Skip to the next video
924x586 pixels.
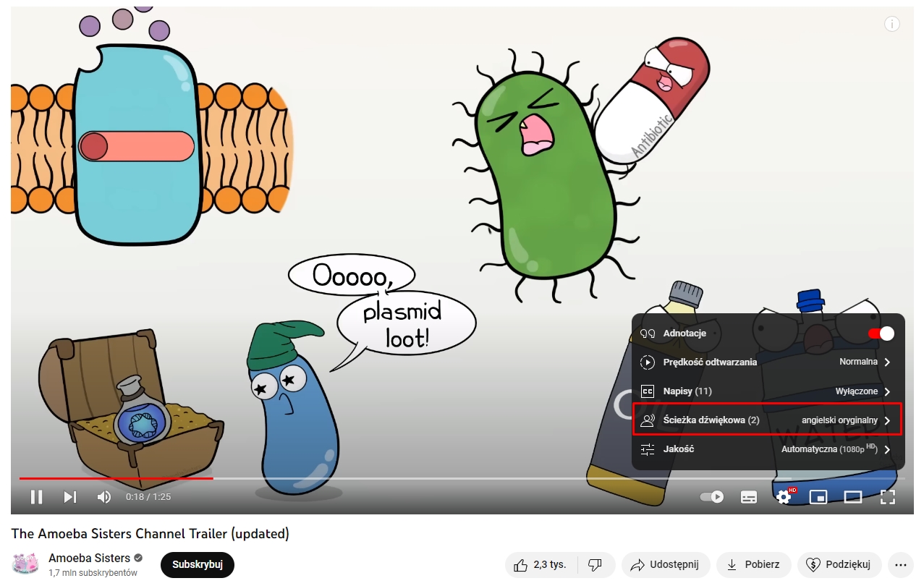click(x=70, y=497)
